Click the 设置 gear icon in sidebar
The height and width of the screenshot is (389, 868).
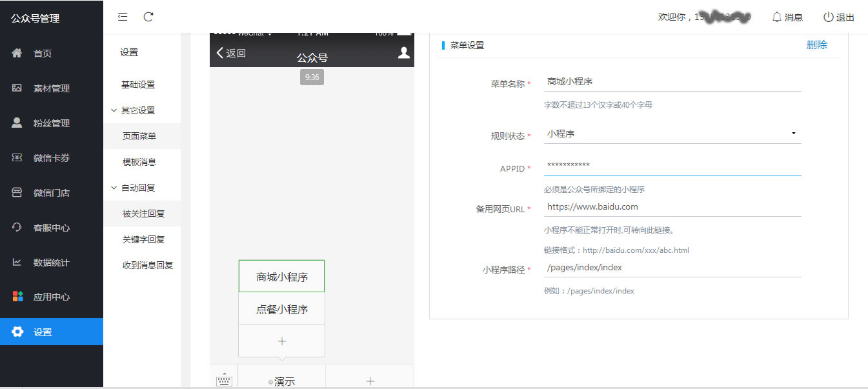click(x=17, y=332)
